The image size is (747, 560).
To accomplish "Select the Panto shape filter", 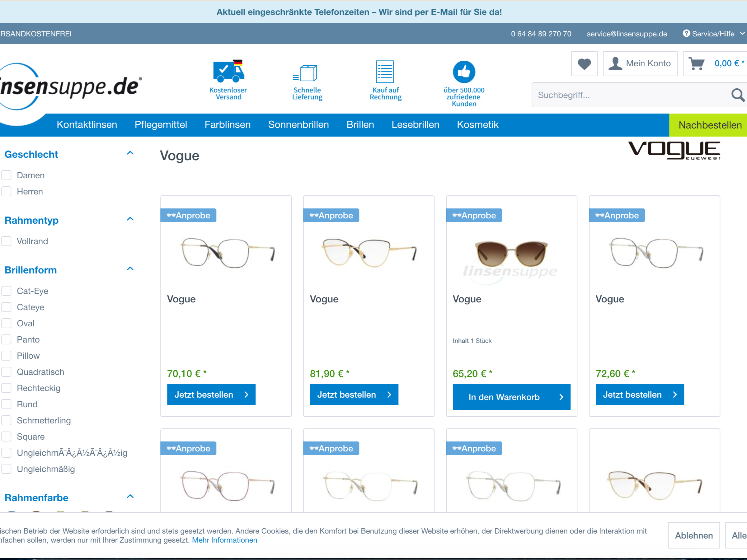I will pyautogui.click(x=7, y=339).
